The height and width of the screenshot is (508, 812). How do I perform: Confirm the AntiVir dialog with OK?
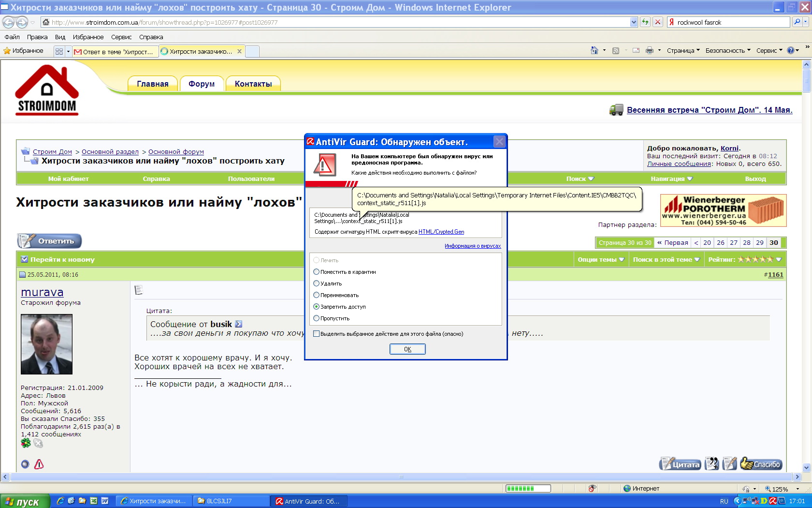407,349
